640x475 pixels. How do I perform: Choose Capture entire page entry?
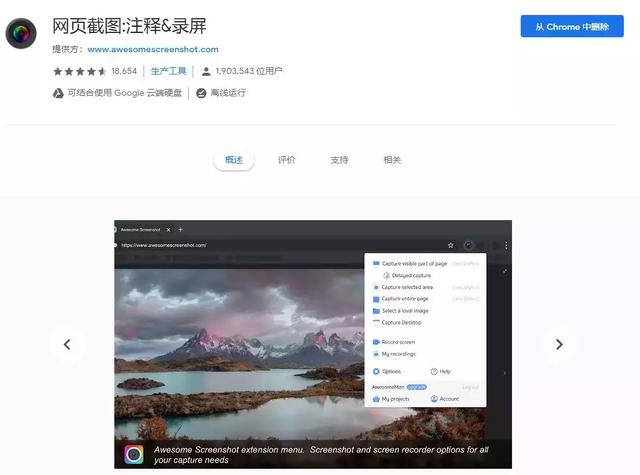[x=405, y=299]
